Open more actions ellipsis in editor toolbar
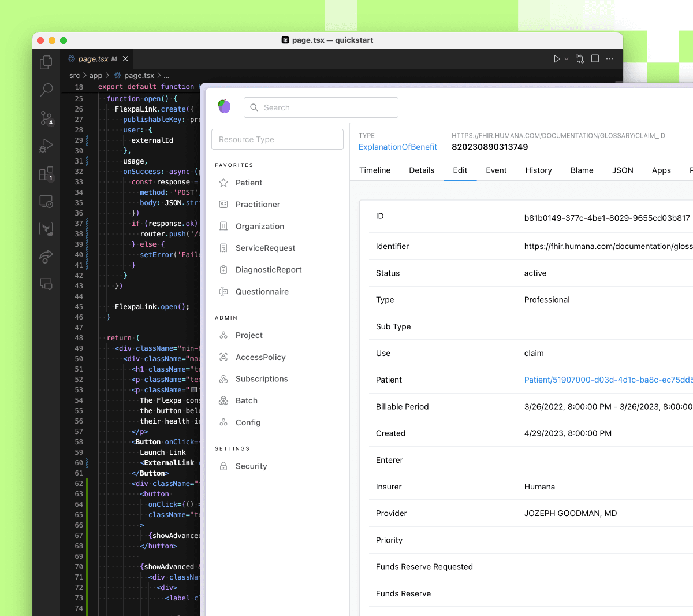This screenshot has height=616, width=693. point(610,59)
